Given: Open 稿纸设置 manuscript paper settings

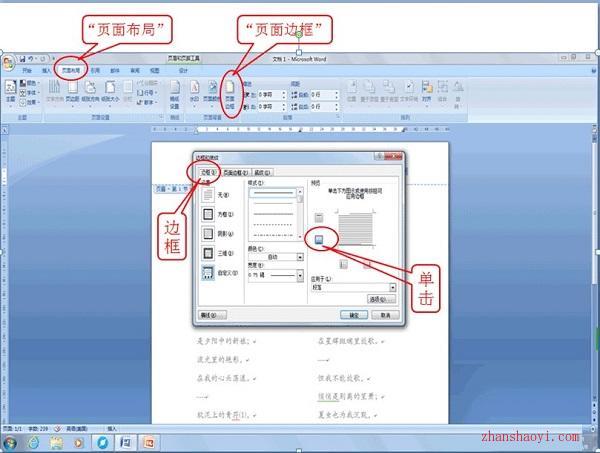Looking at the screenshot, I should tap(174, 94).
